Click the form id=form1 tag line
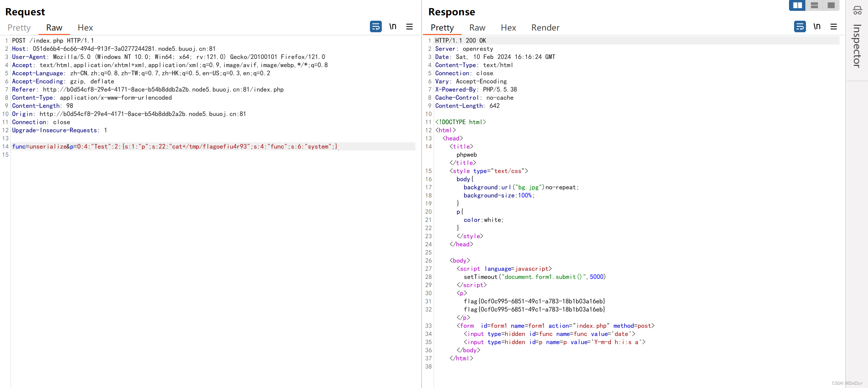The image size is (868, 388). coord(555,326)
